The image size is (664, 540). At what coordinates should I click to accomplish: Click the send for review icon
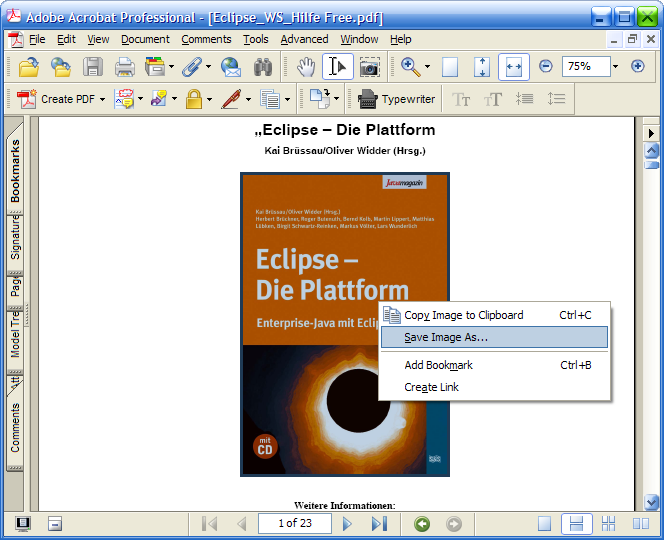click(158, 99)
